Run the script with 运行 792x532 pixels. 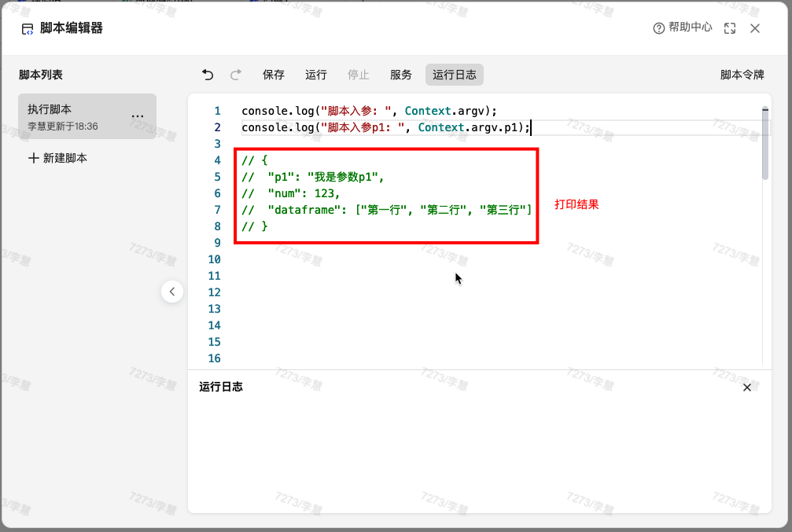316,75
